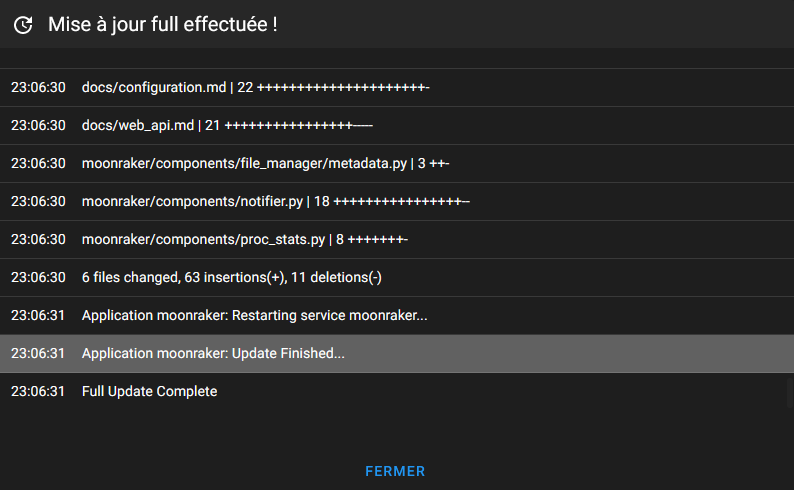Image resolution: width=794 pixels, height=490 pixels.
Task: Select the docs/web_api.md log entry
Action: 397,126
